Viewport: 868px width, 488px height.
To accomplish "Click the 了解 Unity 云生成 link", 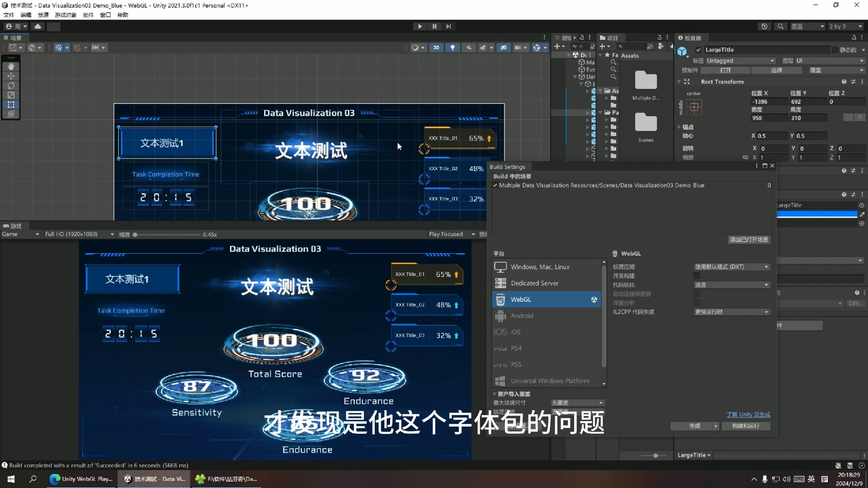I will click(x=748, y=414).
